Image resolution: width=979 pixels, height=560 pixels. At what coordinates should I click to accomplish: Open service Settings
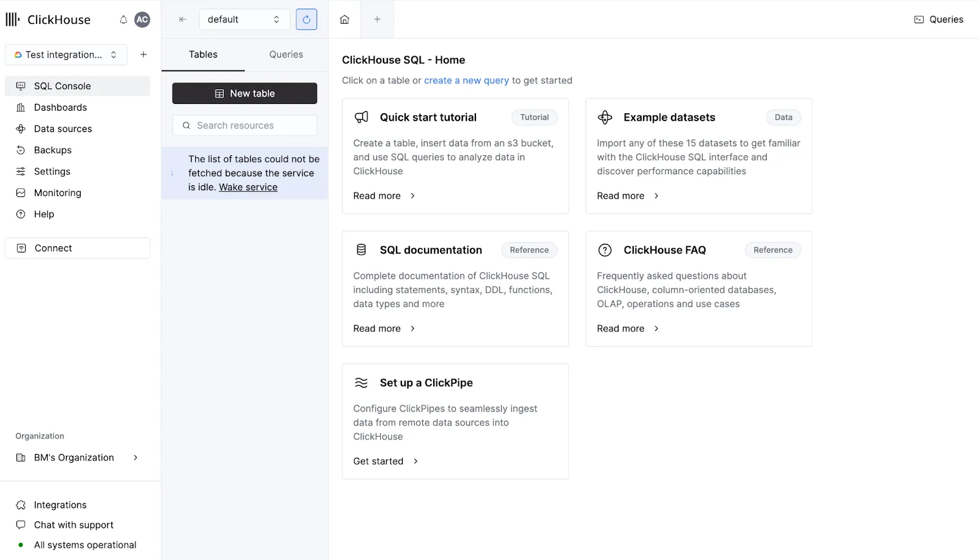(x=77, y=172)
